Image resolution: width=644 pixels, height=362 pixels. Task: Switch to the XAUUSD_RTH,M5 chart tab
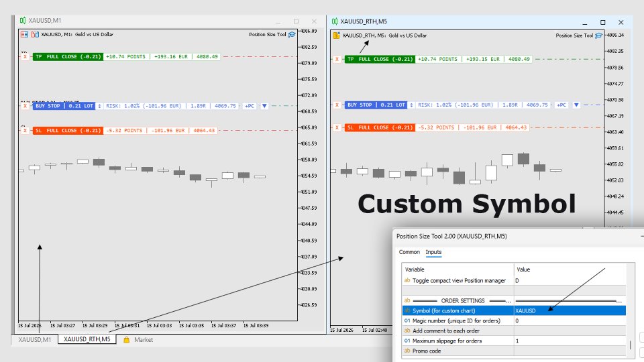pyautogui.click(x=87, y=339)
